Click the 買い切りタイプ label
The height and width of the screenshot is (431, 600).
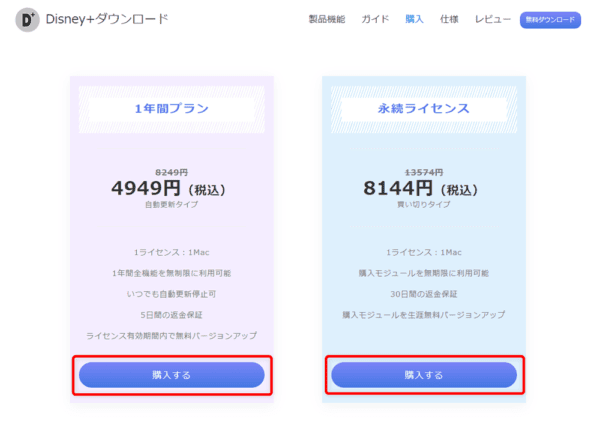coord(423,204)
